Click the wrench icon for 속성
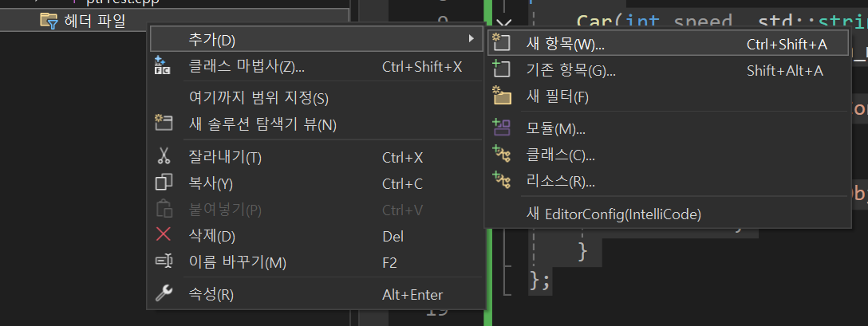 164,293
